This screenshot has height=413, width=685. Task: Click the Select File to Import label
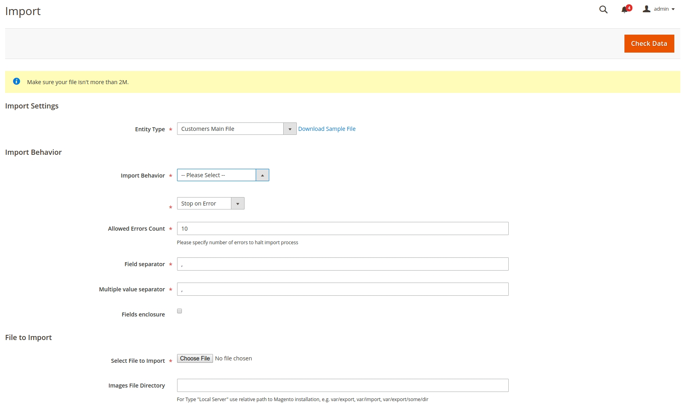click(x=137, y=361)
